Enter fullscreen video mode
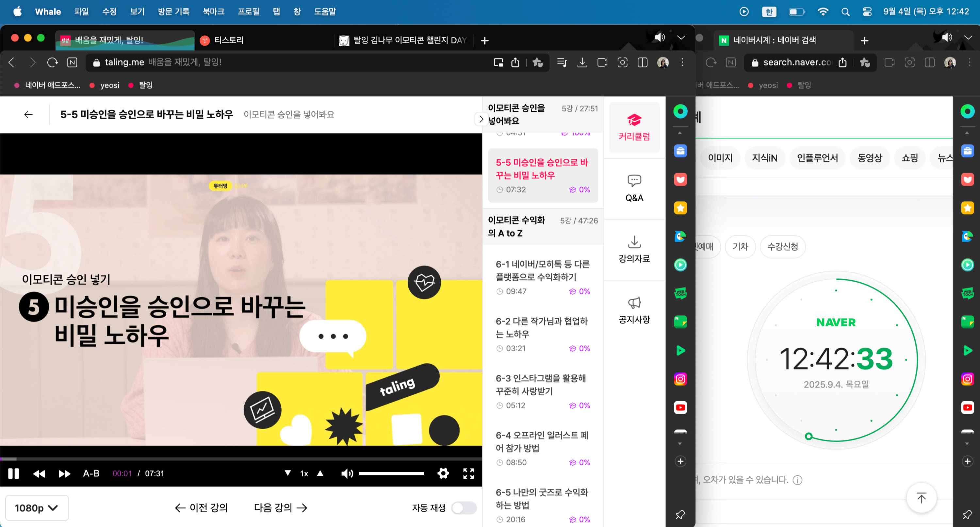Screen dimensions: 980x527 tap(468, 473)
